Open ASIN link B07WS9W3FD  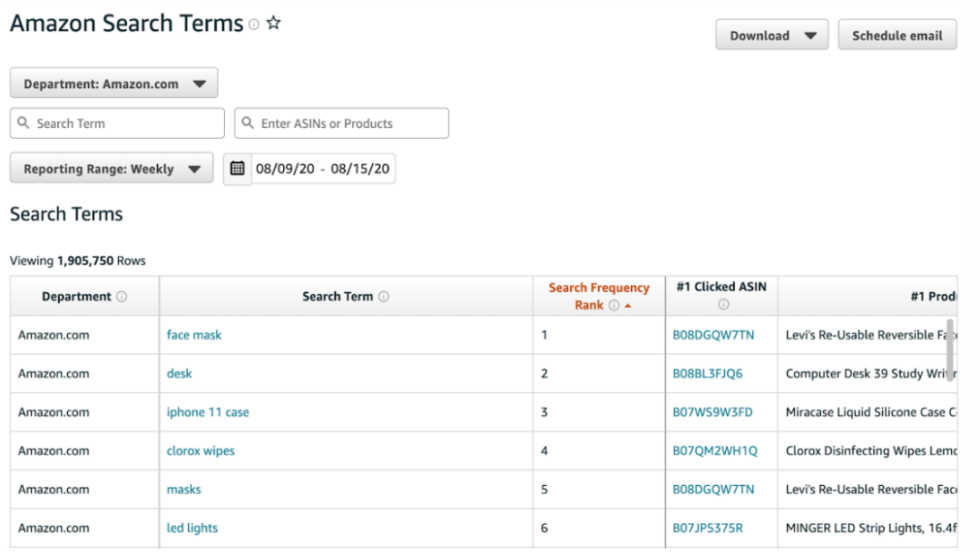click(x=712, y=412)
